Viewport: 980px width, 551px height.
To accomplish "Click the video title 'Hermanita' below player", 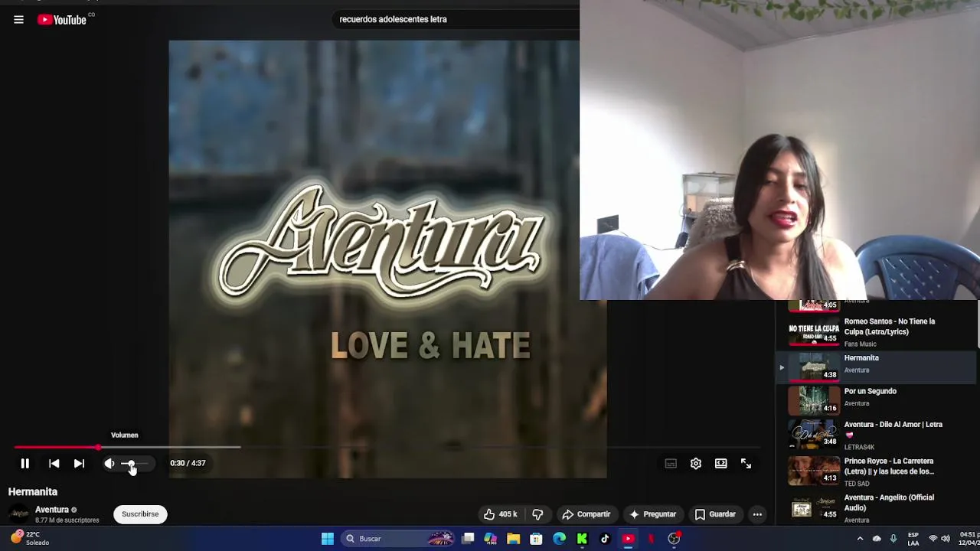I will click(x=33, y=492).
